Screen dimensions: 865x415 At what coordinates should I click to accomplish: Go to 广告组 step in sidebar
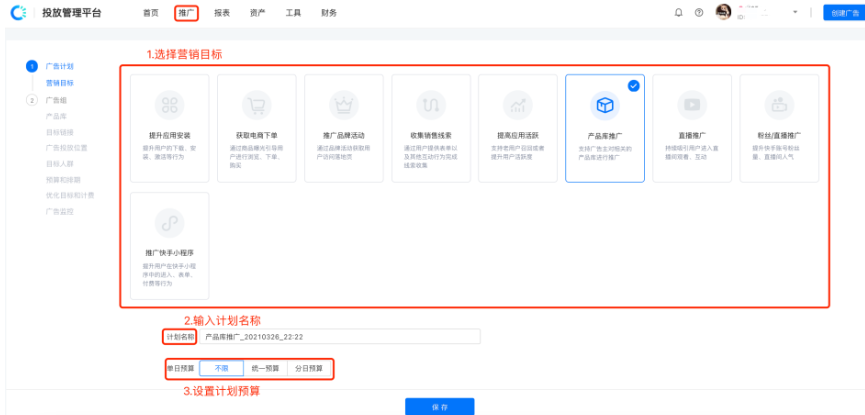[56, 100]
